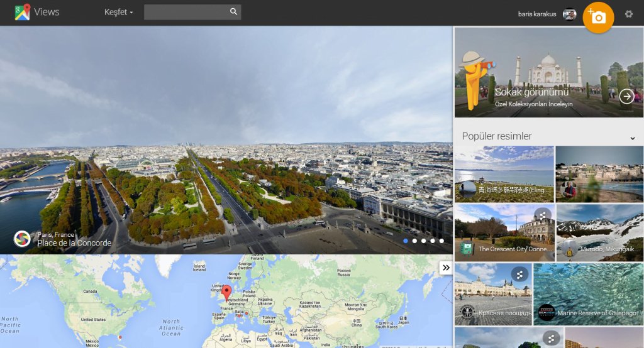
Task: Click the Place de la Concorde title
Action: coord(74,243)
